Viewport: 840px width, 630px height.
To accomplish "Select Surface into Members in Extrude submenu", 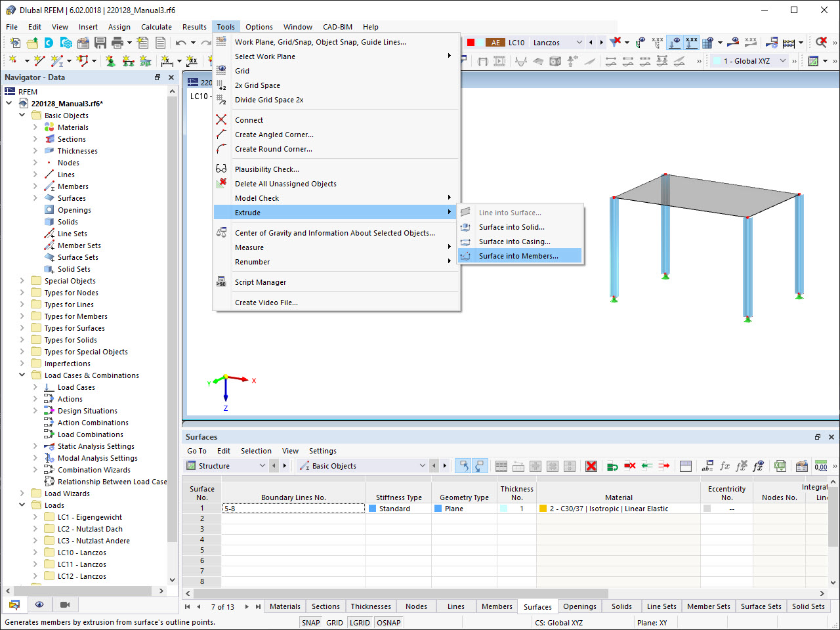I will pos(520,256).
